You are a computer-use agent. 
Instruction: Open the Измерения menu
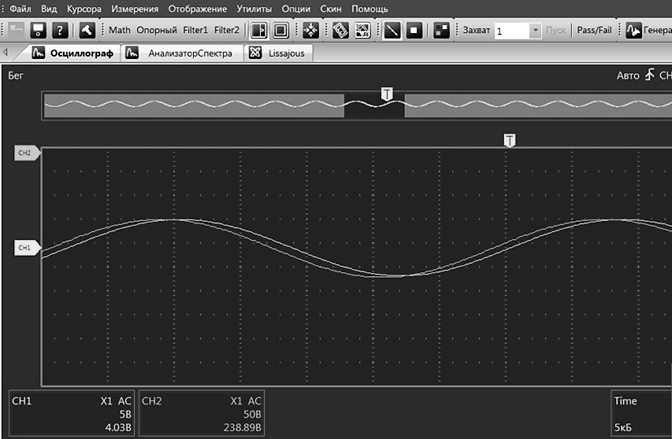point(135,9)
